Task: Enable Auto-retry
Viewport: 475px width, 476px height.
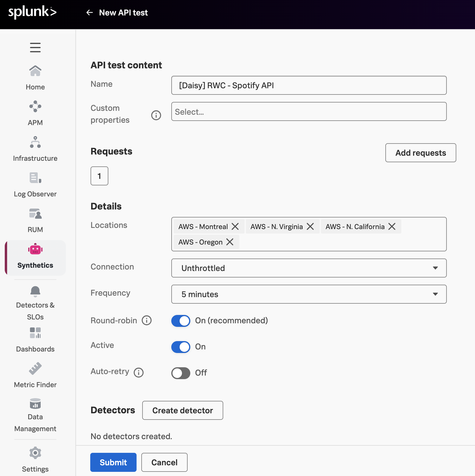Action: point(180,373)
